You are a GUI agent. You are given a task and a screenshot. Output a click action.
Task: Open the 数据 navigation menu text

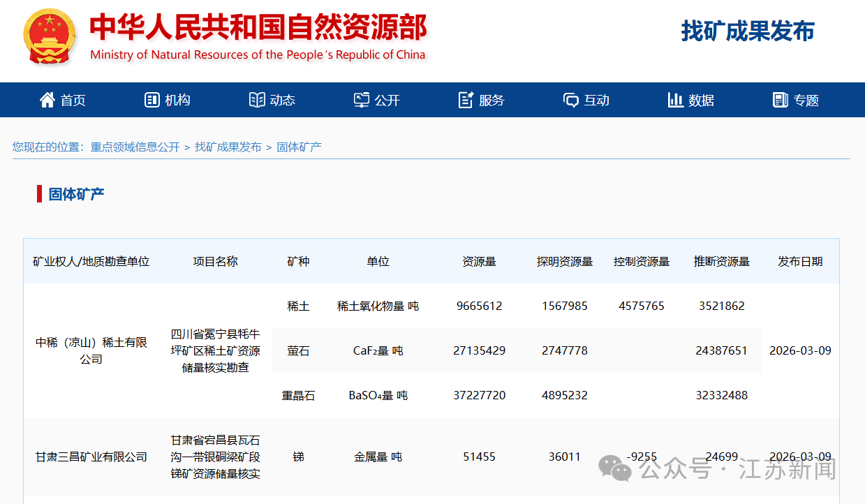point(701,101)
